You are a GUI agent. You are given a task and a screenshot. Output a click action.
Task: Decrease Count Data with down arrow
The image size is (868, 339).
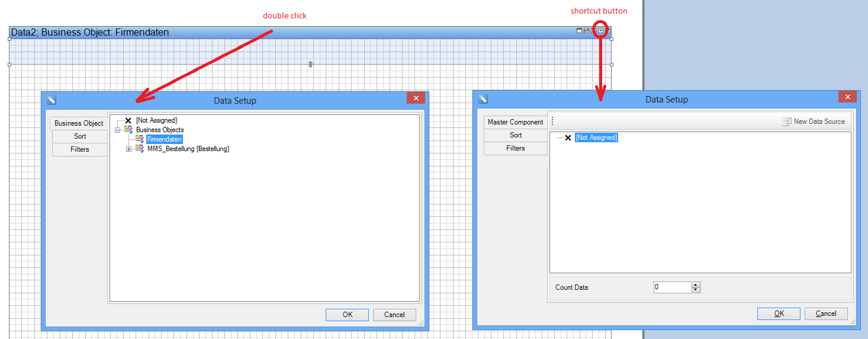(x=696, y=290)
